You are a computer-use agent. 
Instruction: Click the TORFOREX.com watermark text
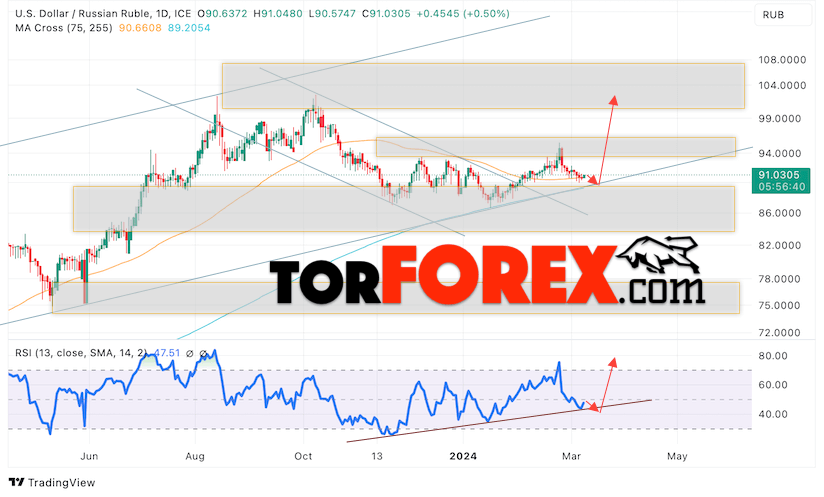point(487,275)
